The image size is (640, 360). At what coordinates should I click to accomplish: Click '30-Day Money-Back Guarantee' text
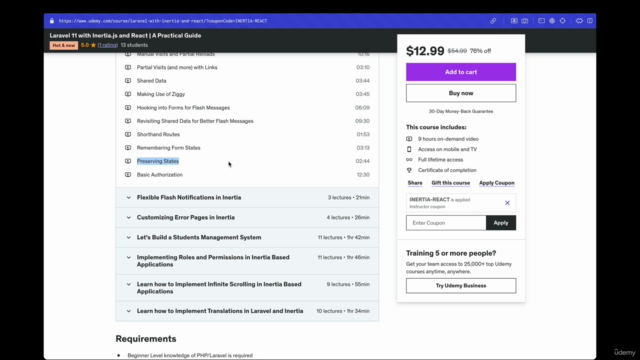pos(461,111)
